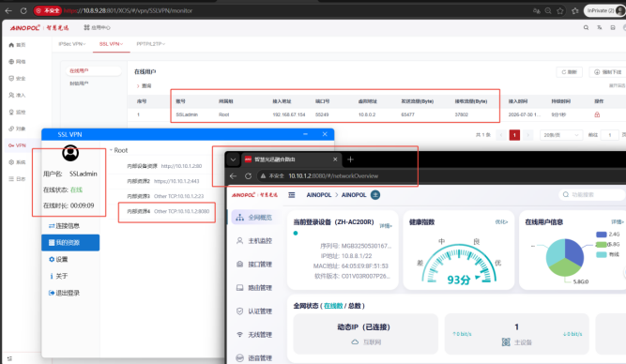Open the 详情 link on 在线用户信息 card
Image resolution: width=626 pixels, height=364 pixels.
pos(618,222)
